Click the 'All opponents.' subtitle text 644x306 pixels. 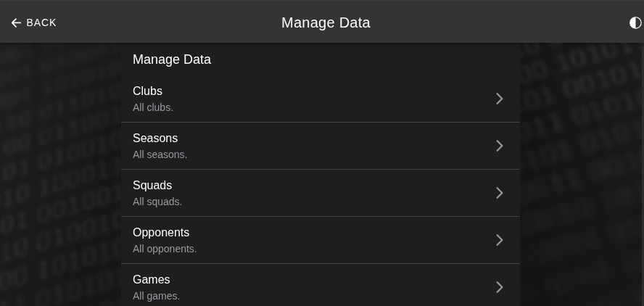165,249
